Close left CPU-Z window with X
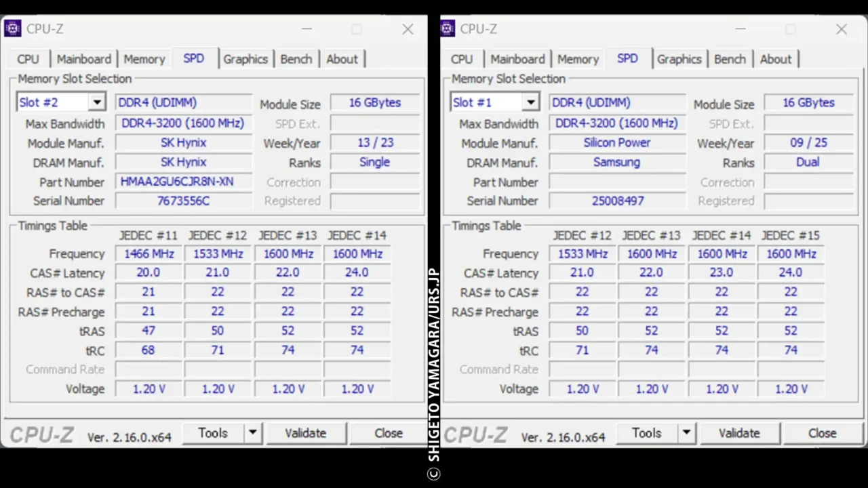Viewport: 868px width, 488px height. tap(408, 29)
